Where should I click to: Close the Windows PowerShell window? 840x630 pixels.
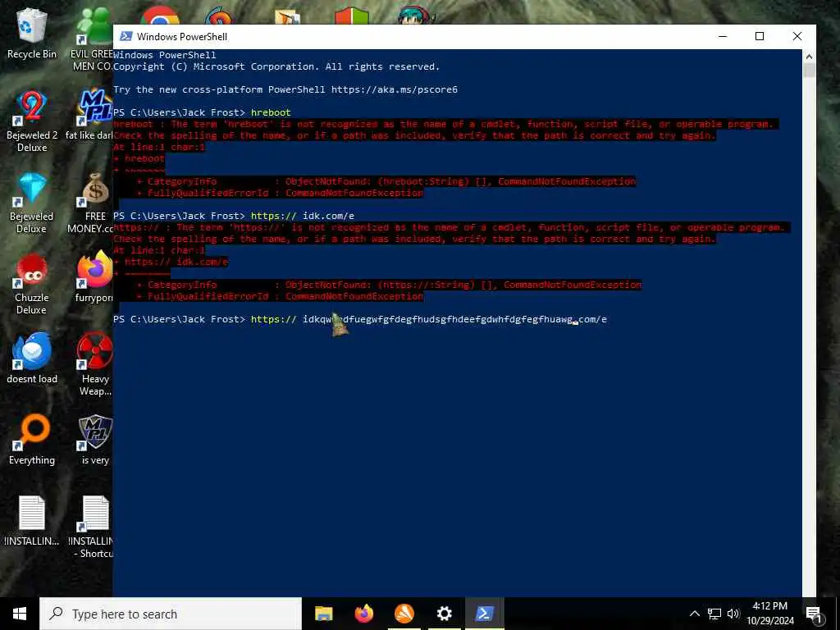point(797,36)
